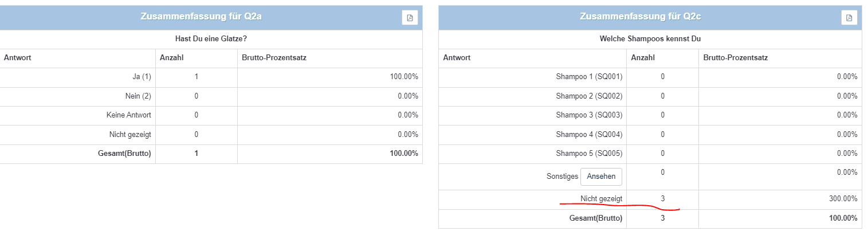Click the 'Zusammenfassung für Q2a' header
The height and width of the screenshot is (231, 868).
(201, 17)
